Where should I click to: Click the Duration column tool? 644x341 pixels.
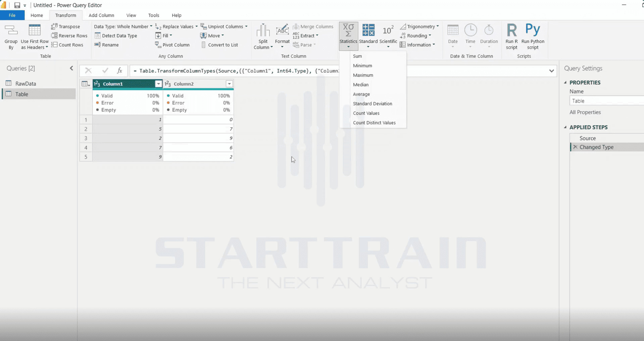click(489, 36)
